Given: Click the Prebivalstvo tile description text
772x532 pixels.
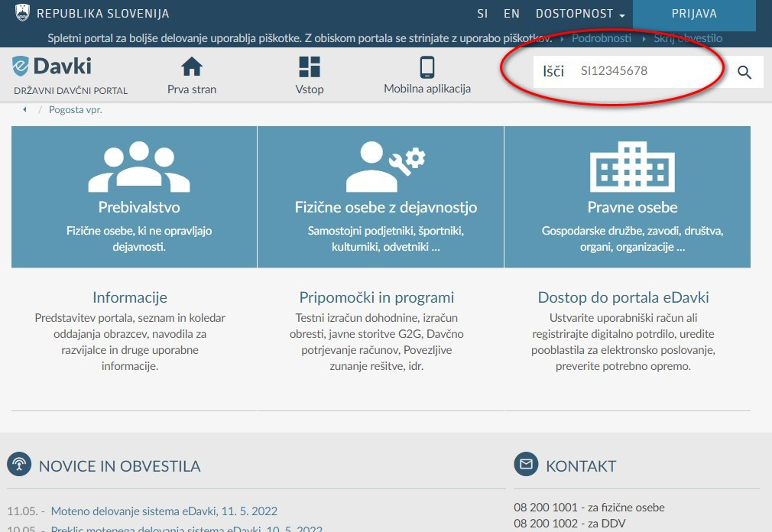Looking at the screenshot, I should click(139, 238).
